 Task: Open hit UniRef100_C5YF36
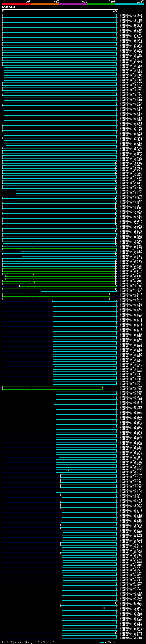tap(131, 148)
